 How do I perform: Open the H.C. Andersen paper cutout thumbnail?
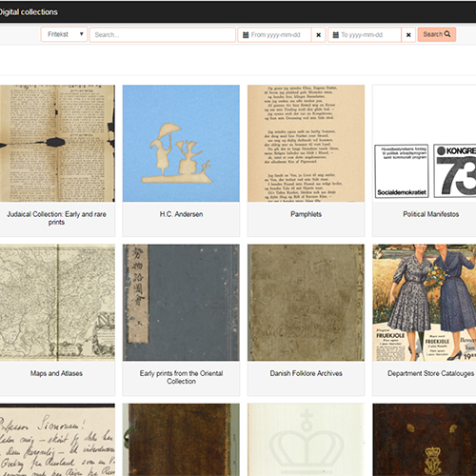coord(181,144)
